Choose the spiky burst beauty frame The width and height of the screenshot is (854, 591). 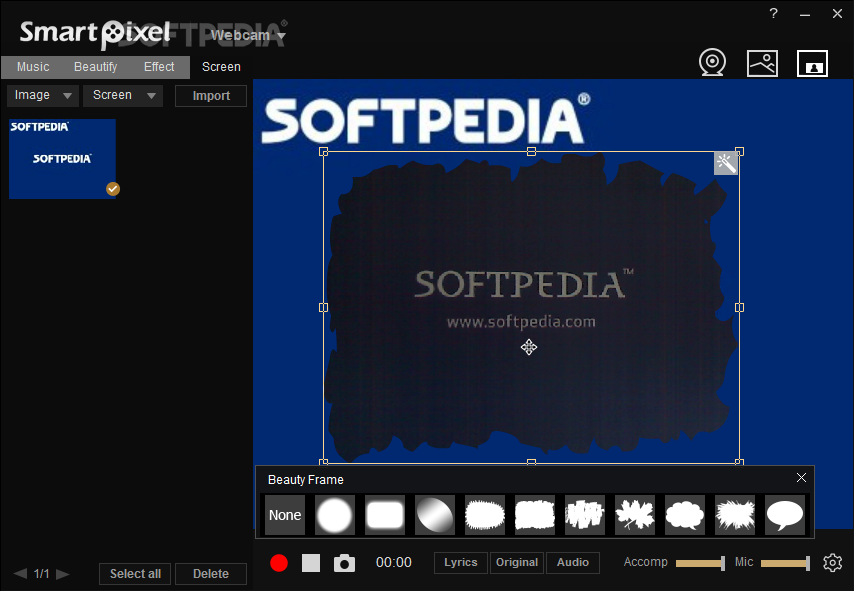735,515
